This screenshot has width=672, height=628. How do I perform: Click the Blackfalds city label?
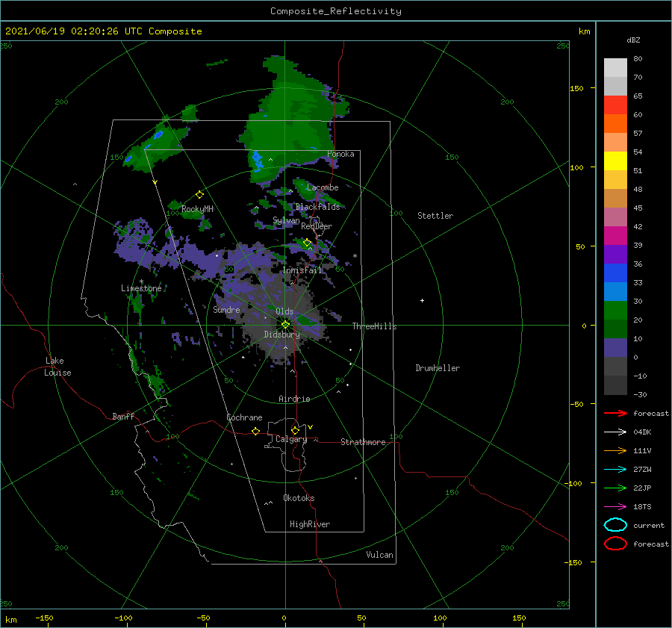click(317, 207)
